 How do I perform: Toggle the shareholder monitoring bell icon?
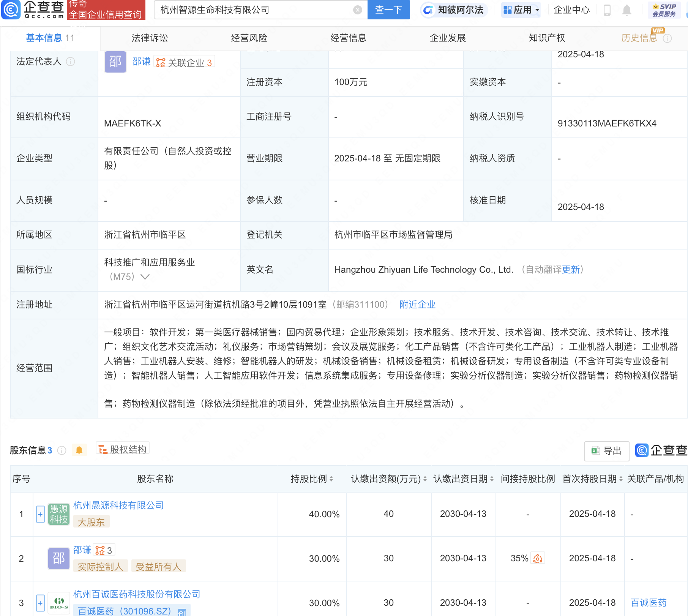[79, 450]
